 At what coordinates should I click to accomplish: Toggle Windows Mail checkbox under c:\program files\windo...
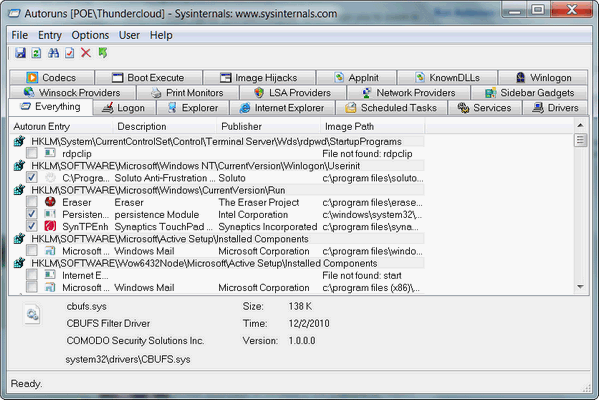32,251
